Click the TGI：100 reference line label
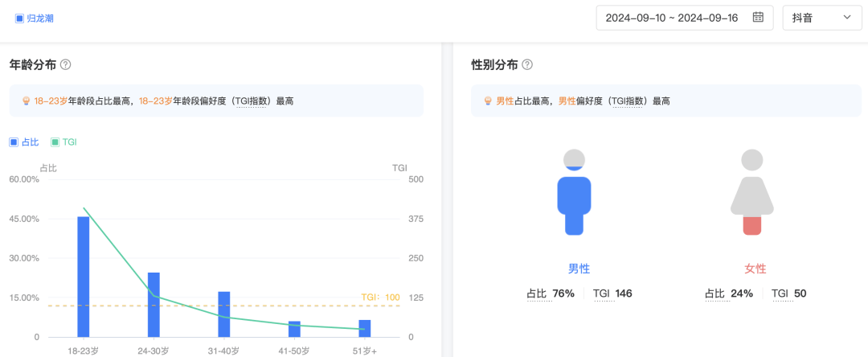Screen dimensions: 868x357 point(380,297)
